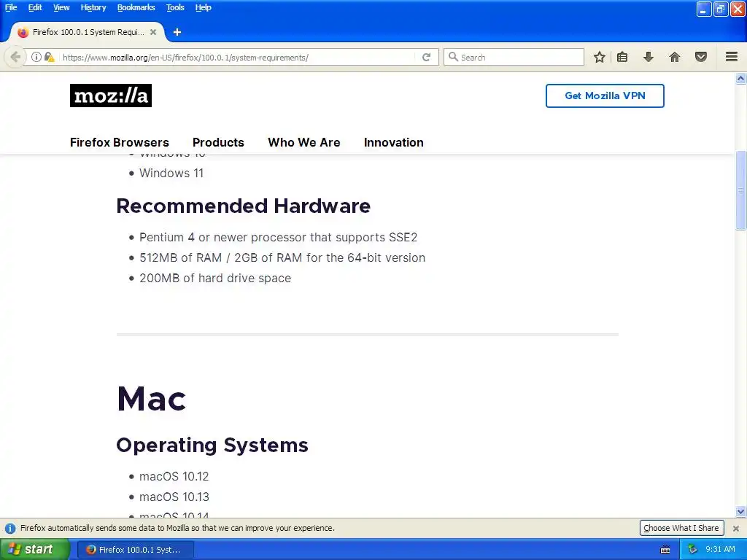This screenshot has width=747, height=560.
Task: Expand the Innovation navigation menu
Action: click(x=393, y=142)
